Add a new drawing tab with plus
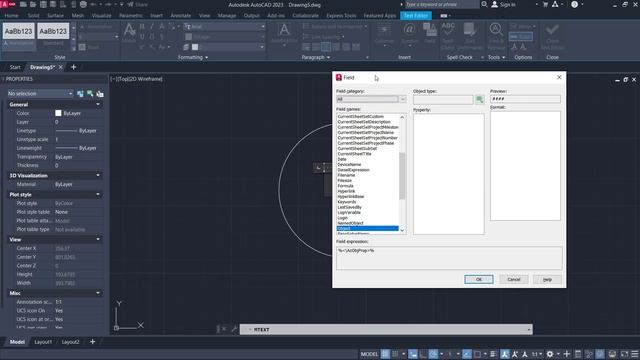 point(73,67)
